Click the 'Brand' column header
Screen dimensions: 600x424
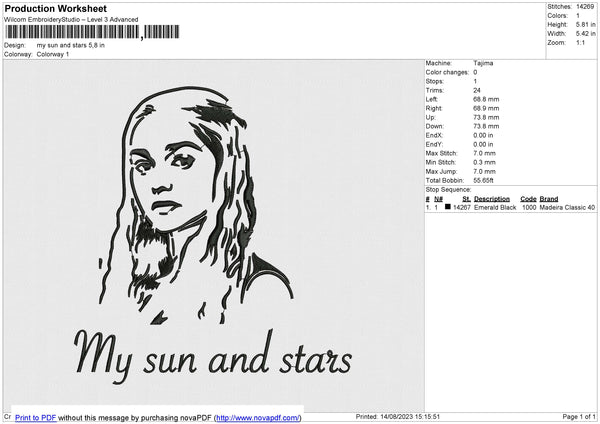(x=549, y=199)
